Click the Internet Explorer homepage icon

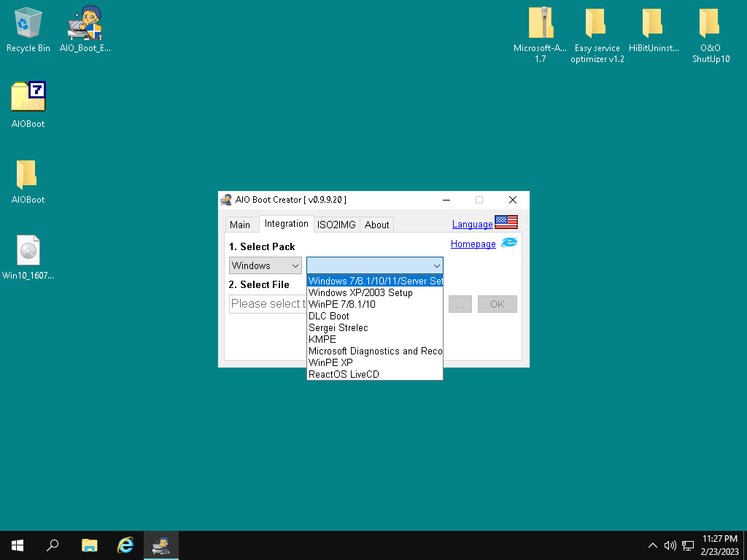508,243
